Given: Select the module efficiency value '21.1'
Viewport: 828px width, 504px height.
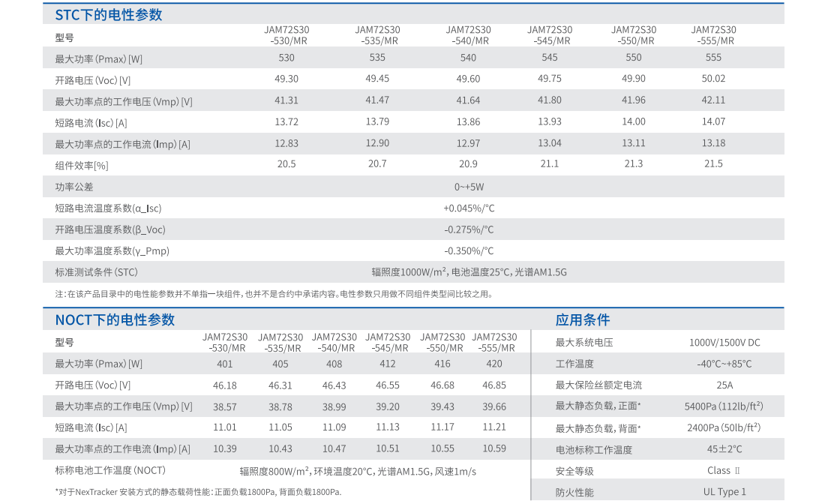Looking at the screenshot, I should 550,164.
